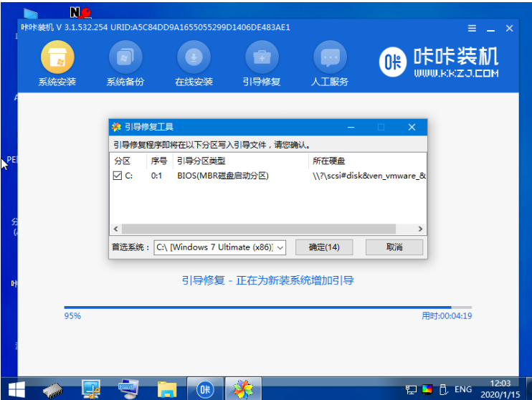Open File Explorer from the taskbar
This screenshot has height=400, width=532.
pyautogui.click(x=167, y=389)
